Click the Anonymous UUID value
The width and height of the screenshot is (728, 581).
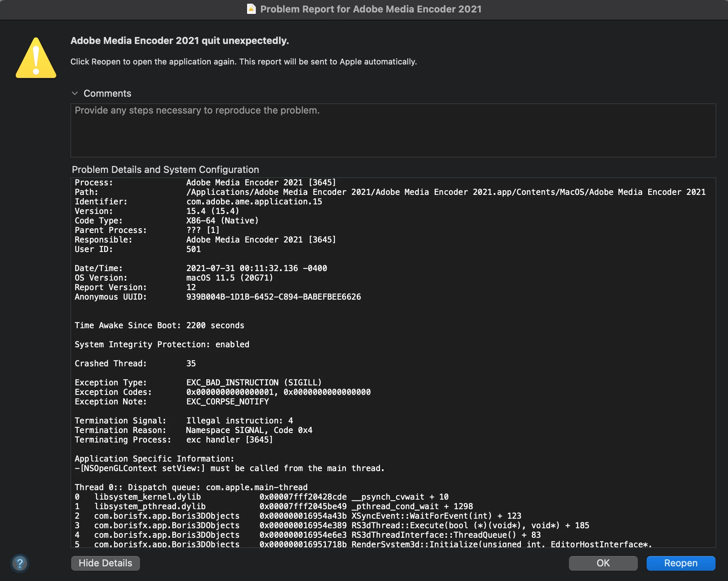click(x=273, y=297)
